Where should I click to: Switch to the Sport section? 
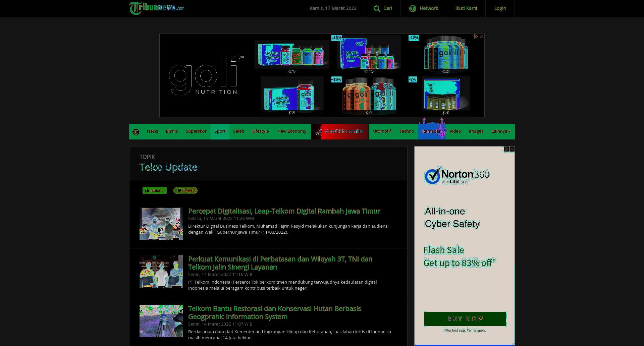[220, 131]
